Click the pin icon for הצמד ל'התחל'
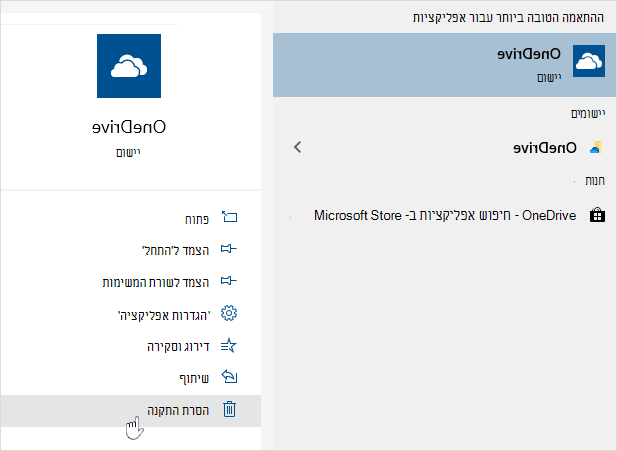The image size is (617, 451). point(229,249)
